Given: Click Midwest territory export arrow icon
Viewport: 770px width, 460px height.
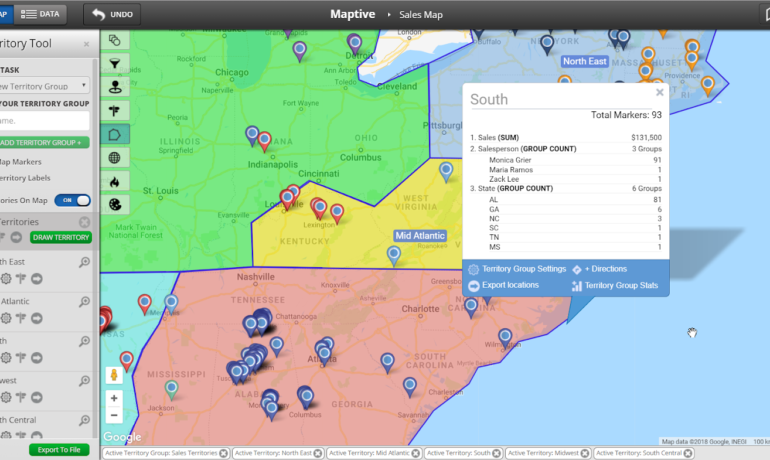Looking at the screenshot, I should click(37, 397).
